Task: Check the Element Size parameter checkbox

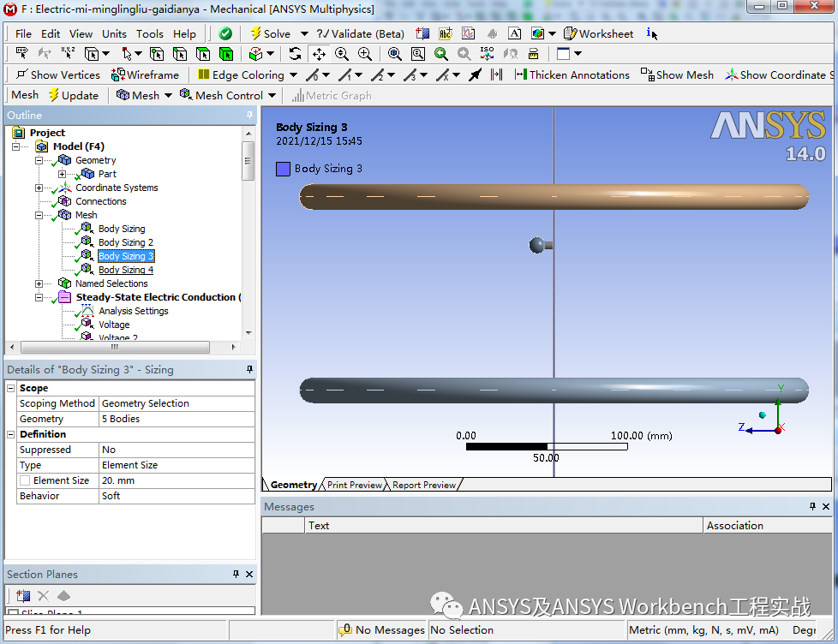Action: [x=25, y=480]
